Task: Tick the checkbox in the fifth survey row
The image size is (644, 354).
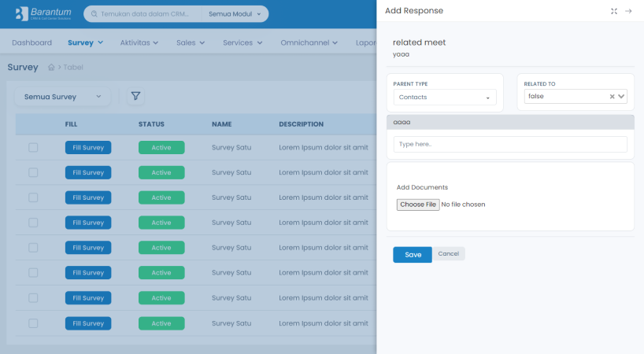Action: coord(33,247)
